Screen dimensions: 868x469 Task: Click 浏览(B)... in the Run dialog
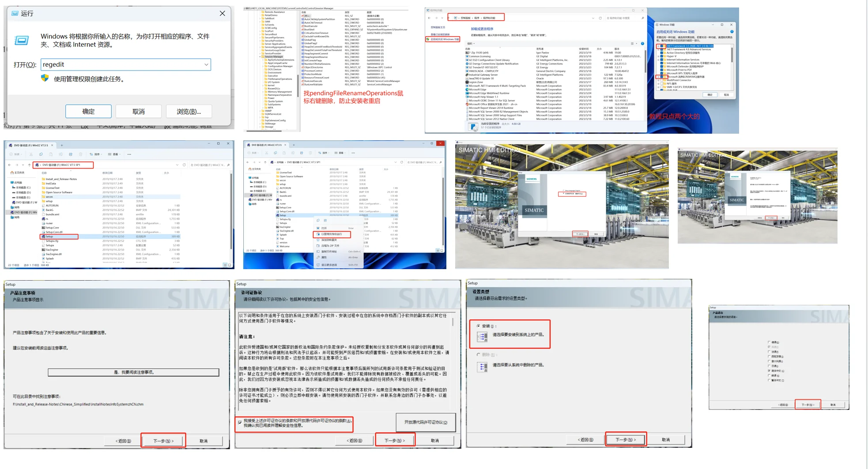189,112
